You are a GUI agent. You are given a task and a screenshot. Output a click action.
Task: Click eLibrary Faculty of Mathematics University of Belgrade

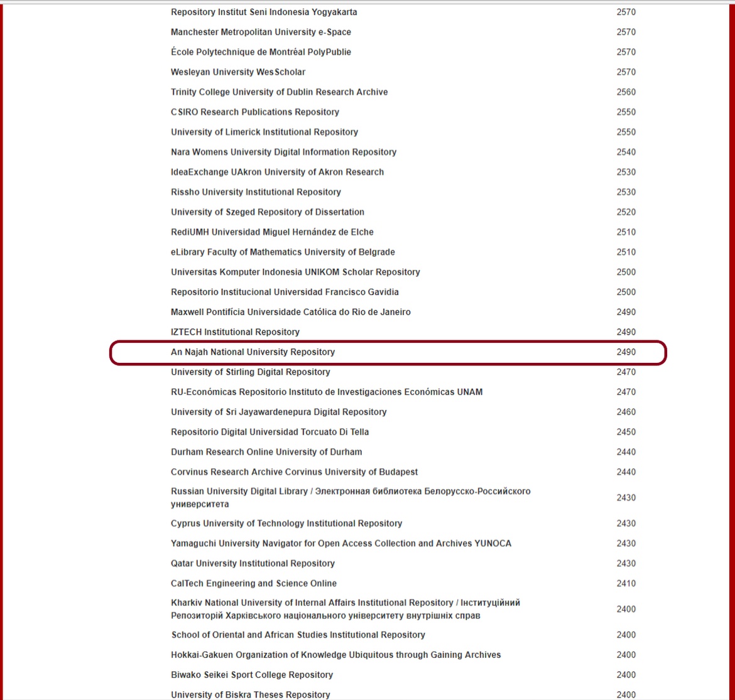click(283, 252)
